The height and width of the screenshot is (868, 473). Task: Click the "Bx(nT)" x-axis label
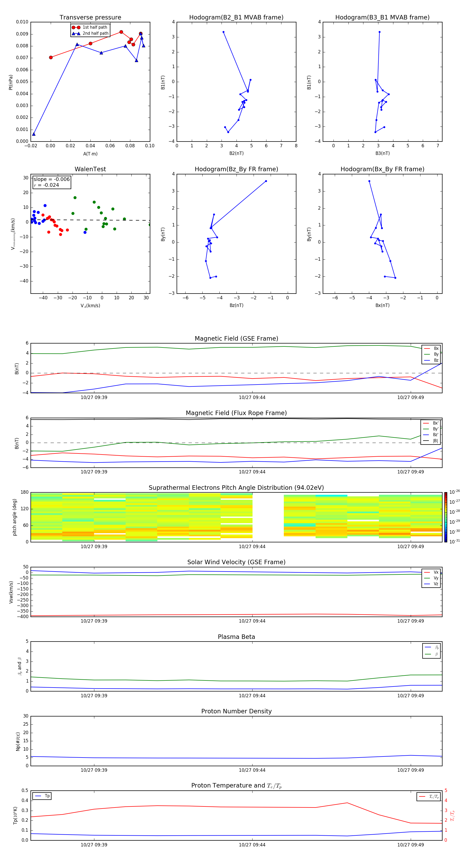pyautogui.click(x=382, y=305)
